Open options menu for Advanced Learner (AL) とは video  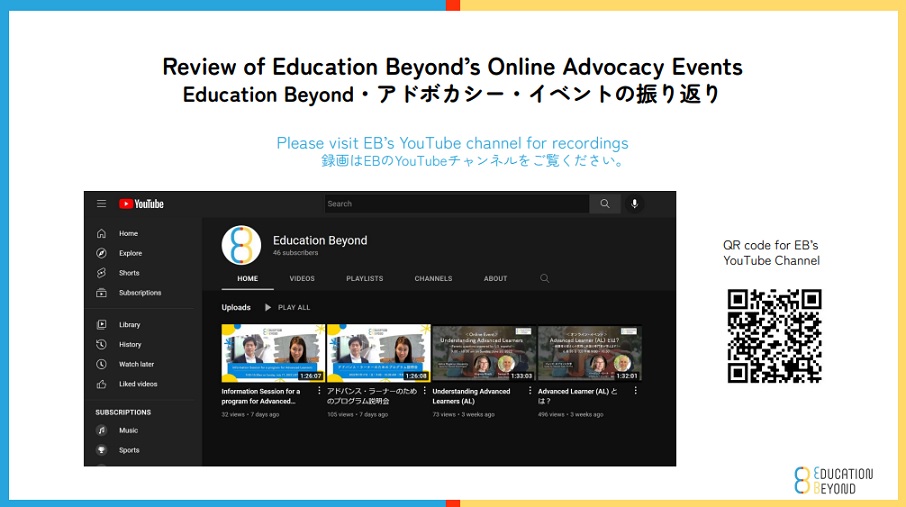pos(636,391)
